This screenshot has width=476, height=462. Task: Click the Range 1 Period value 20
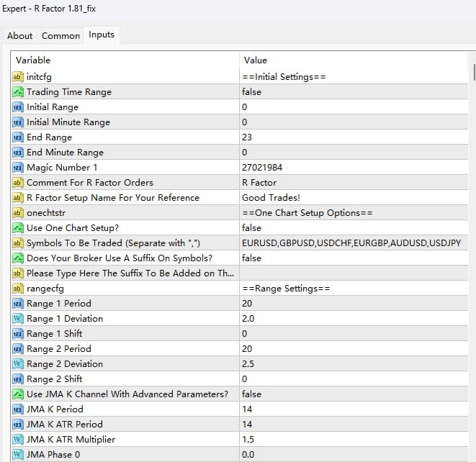(x=247, y=304)
